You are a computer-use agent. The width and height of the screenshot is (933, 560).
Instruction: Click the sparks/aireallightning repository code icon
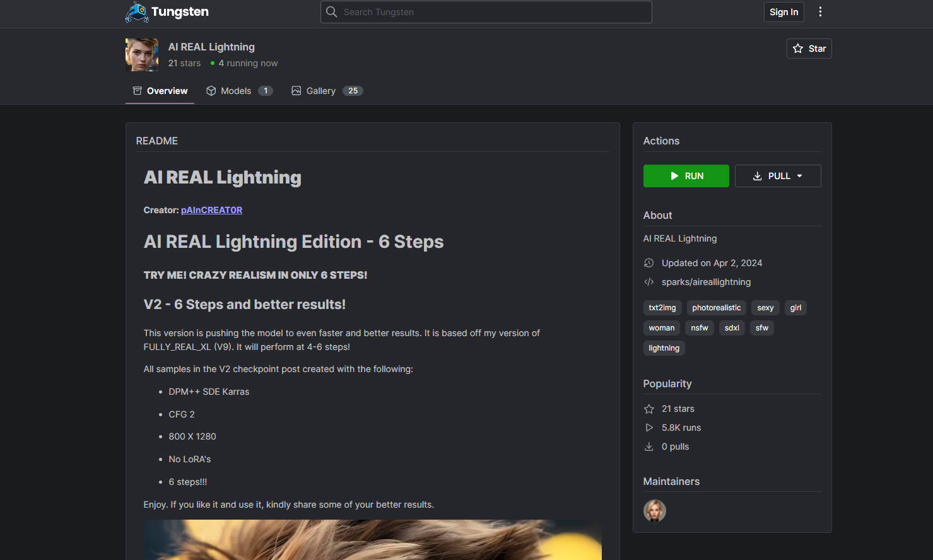pyautogui.click(x=648, y=282)
